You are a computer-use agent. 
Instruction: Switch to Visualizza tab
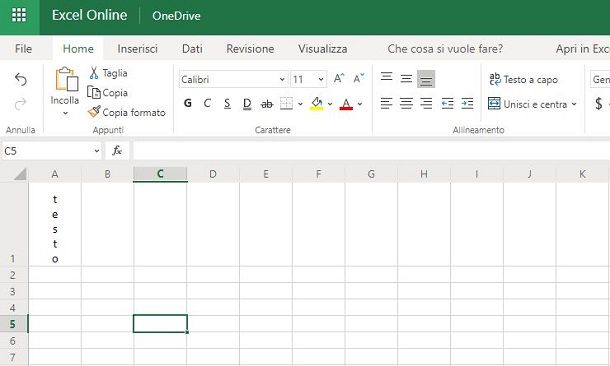pyautogui.click(x=323, y=49)
